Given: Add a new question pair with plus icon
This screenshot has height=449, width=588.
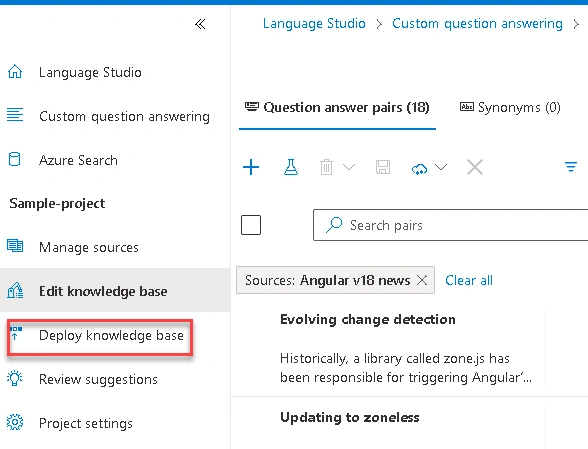Looking at the screenshot, I should point(251,167).
